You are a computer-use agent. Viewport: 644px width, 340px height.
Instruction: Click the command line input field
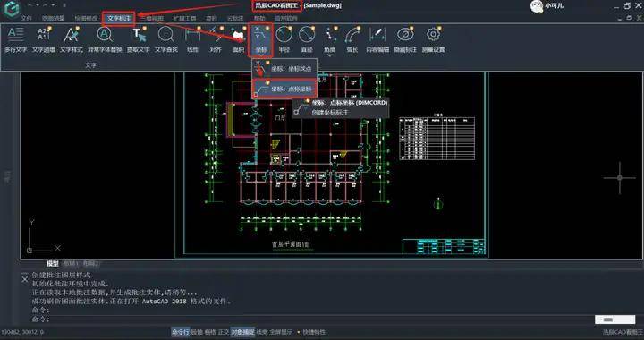pos(312,319)
